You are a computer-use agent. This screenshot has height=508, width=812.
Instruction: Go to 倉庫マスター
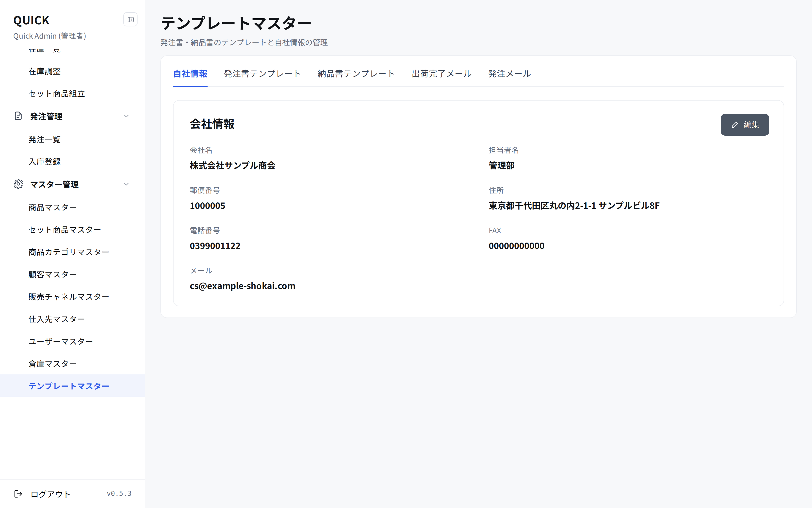tap(73, 364)
